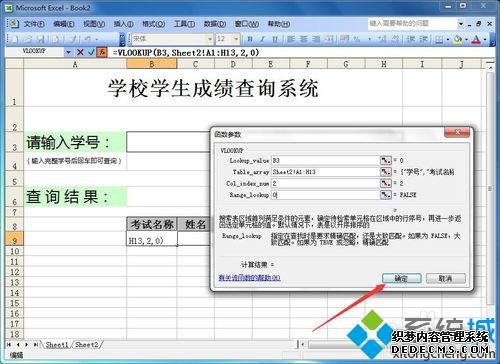Click the Undo toolbar icon
The image size is (500, 364).
coord(87,39)
